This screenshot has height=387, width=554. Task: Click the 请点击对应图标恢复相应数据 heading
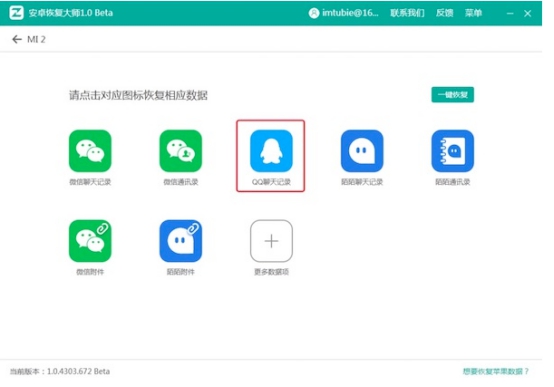[138, 95]
